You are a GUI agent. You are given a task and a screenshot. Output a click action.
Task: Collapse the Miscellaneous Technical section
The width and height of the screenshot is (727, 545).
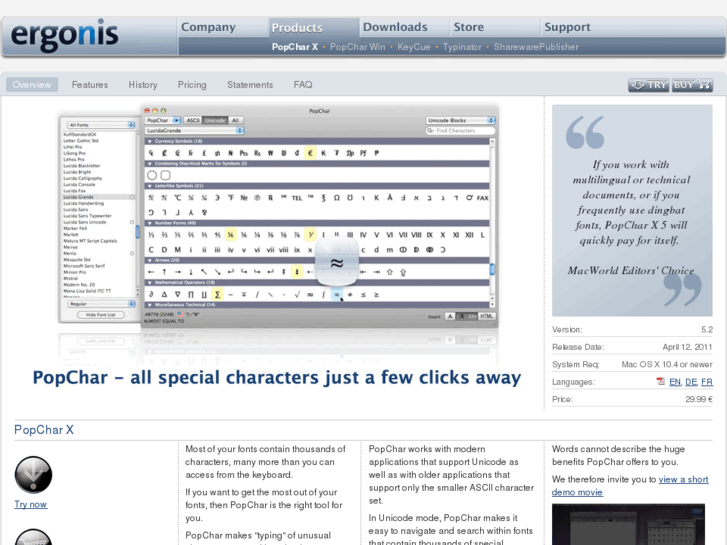point(149,305)
